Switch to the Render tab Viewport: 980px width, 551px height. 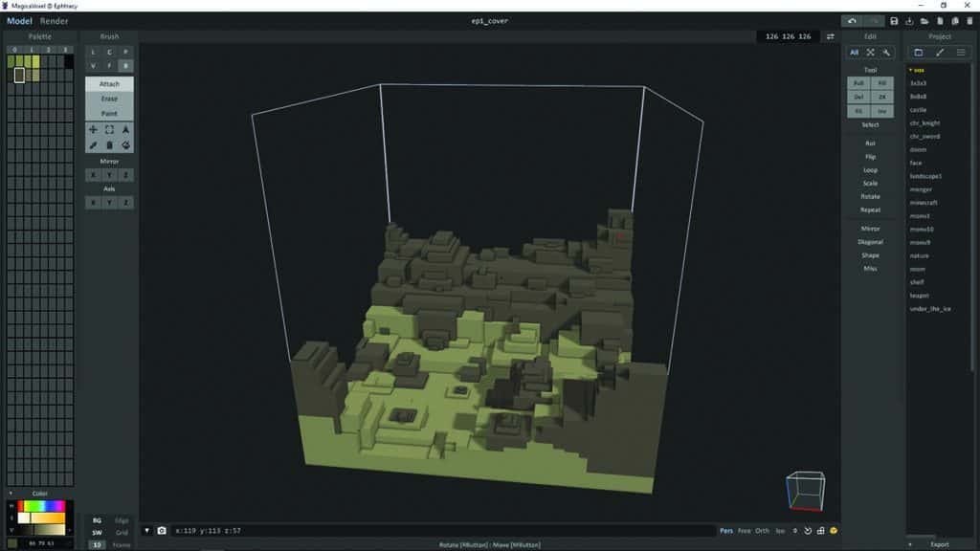pyautogui.click(x=55, y=21)
